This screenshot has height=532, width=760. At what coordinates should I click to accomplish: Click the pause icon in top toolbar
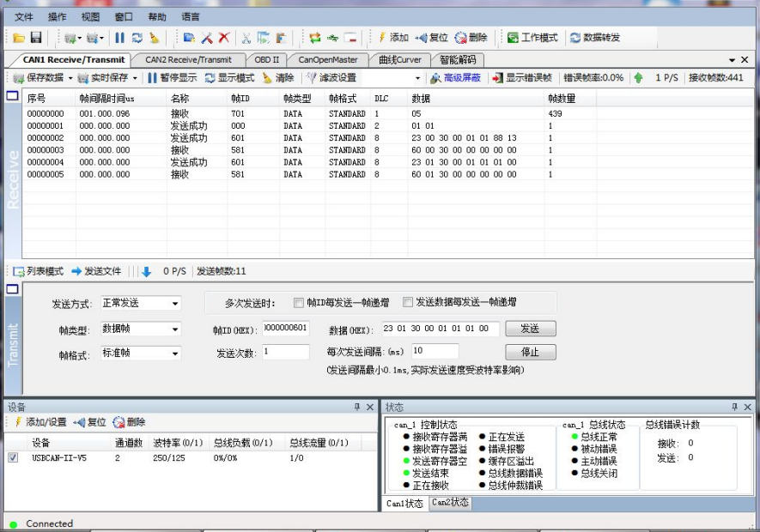(x=119, y=38)
